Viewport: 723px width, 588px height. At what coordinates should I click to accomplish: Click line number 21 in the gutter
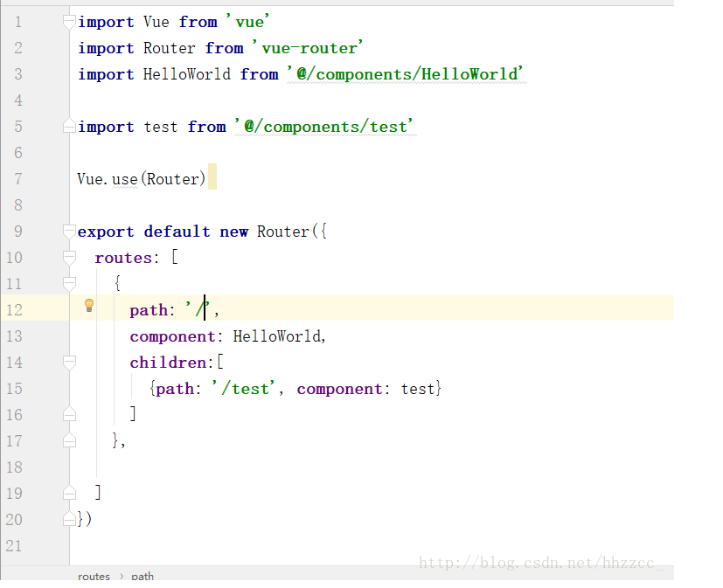click(x=14, y=546)
